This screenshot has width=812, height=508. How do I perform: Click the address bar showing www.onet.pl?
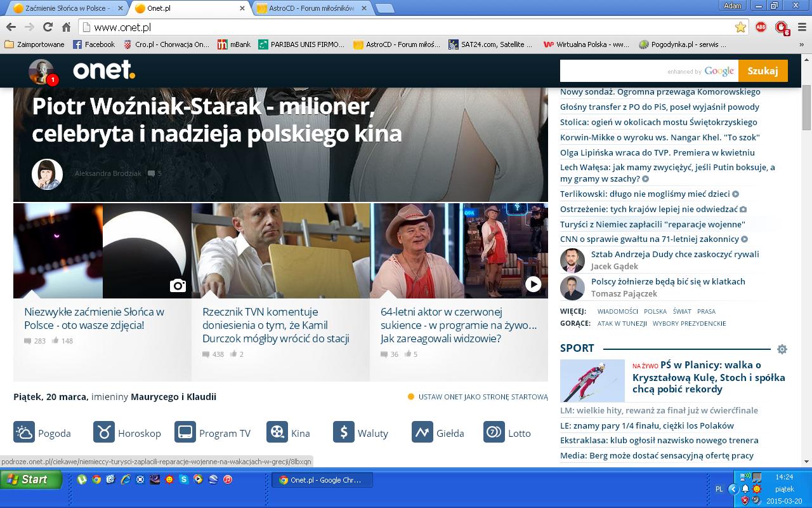(x=415, y=27)
